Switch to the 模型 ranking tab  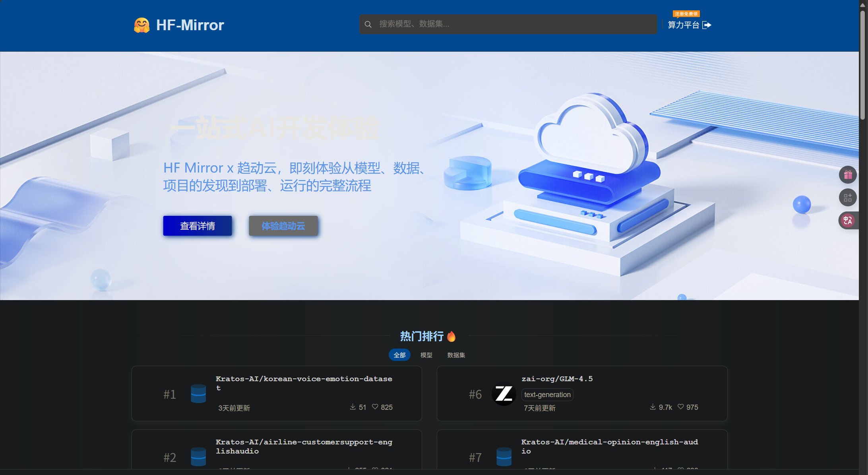[426, 355]
